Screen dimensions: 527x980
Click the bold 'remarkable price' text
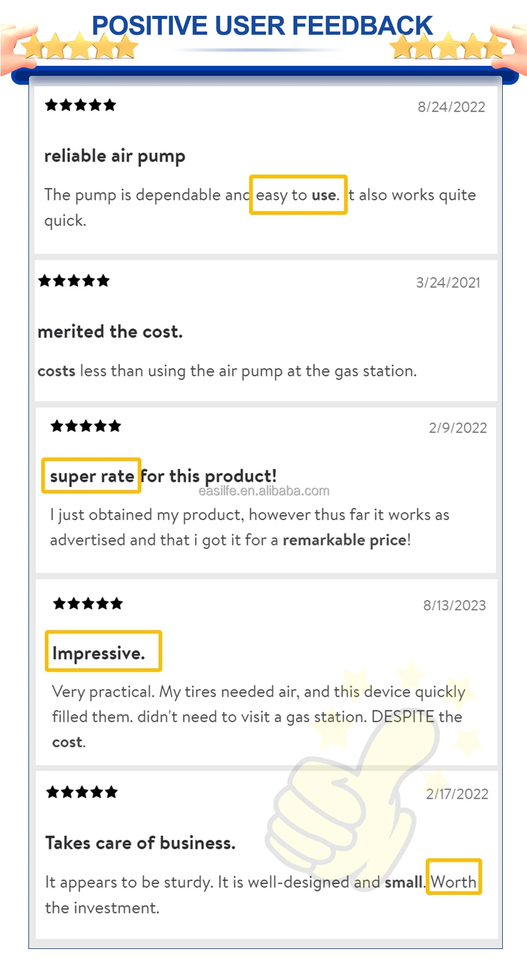pyautogui.click(x=345, y=540)
